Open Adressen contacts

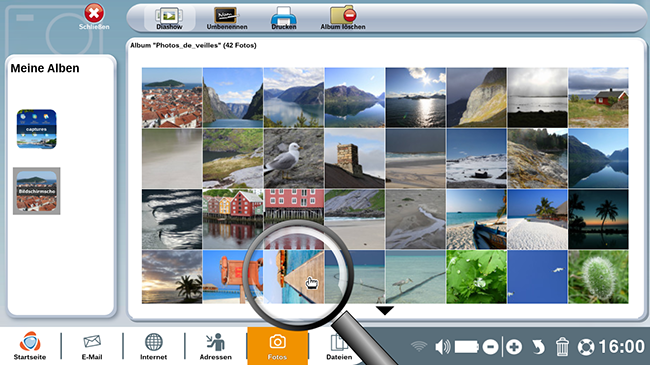216,346
